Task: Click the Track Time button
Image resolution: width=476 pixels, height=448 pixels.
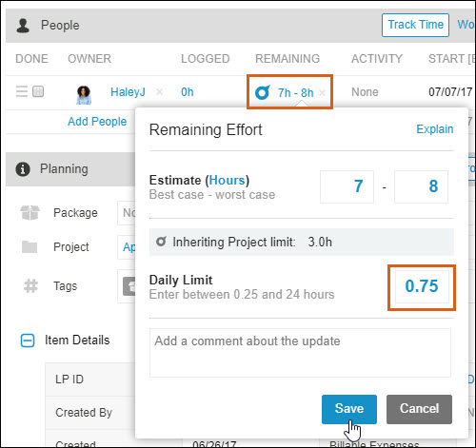Action: (415, 25)
